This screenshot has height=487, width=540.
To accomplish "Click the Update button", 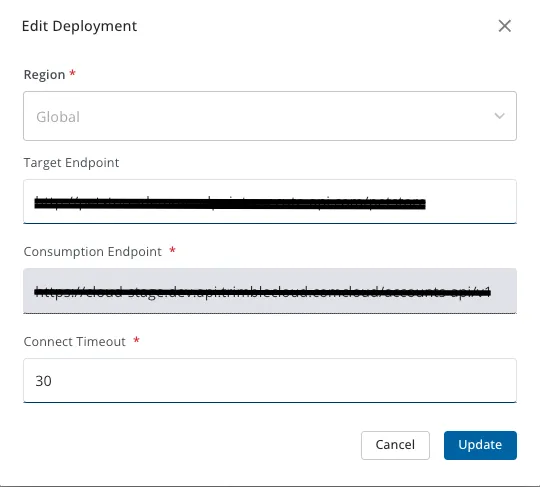I will pos(480,445).
